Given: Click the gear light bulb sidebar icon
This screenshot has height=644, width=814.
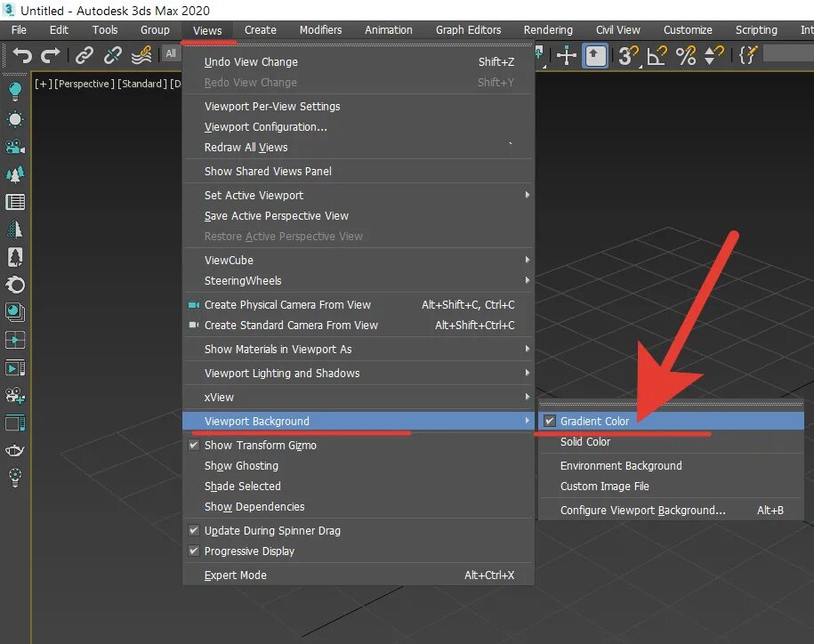Looking at the screenshot, I should 15,478.
